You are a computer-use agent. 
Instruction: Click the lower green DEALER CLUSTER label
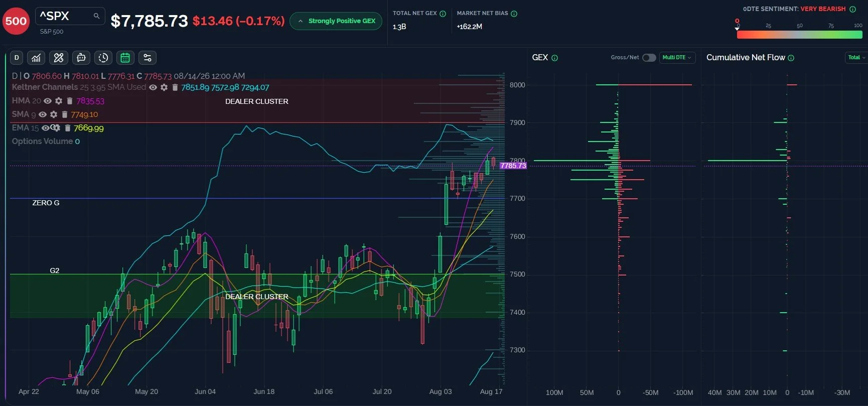(257, 297)
